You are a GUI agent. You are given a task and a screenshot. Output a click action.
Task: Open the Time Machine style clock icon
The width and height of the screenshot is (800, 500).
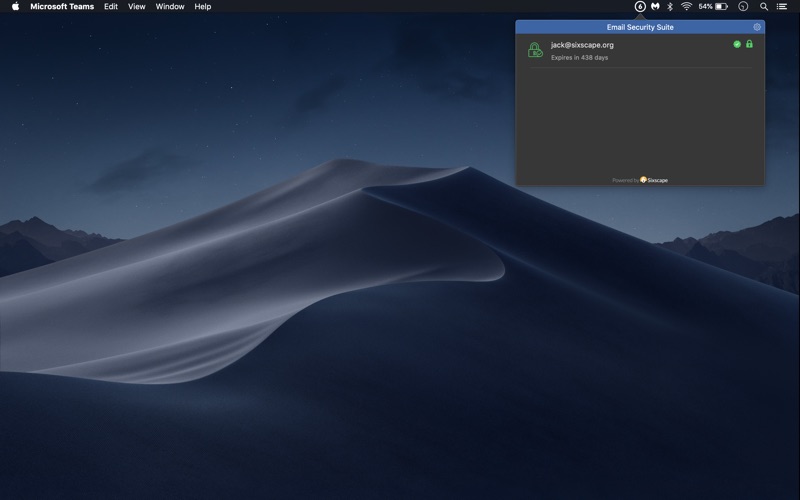coord(743,7)
